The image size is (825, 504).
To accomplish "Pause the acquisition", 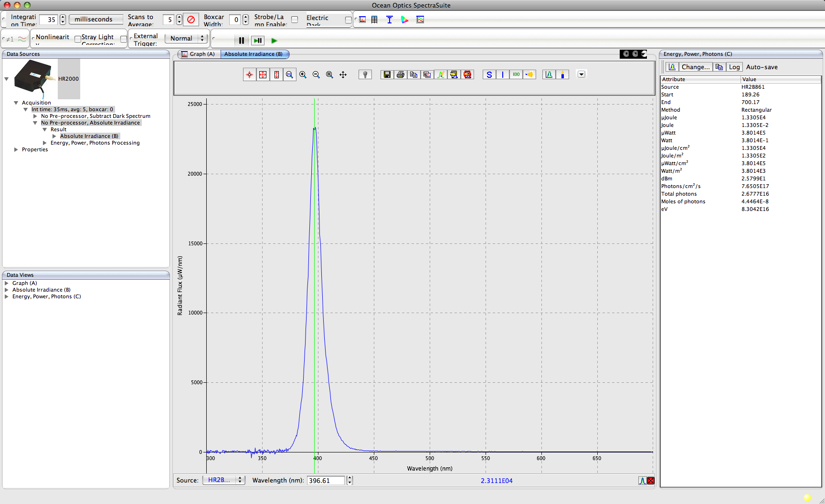I will (242, 41).
